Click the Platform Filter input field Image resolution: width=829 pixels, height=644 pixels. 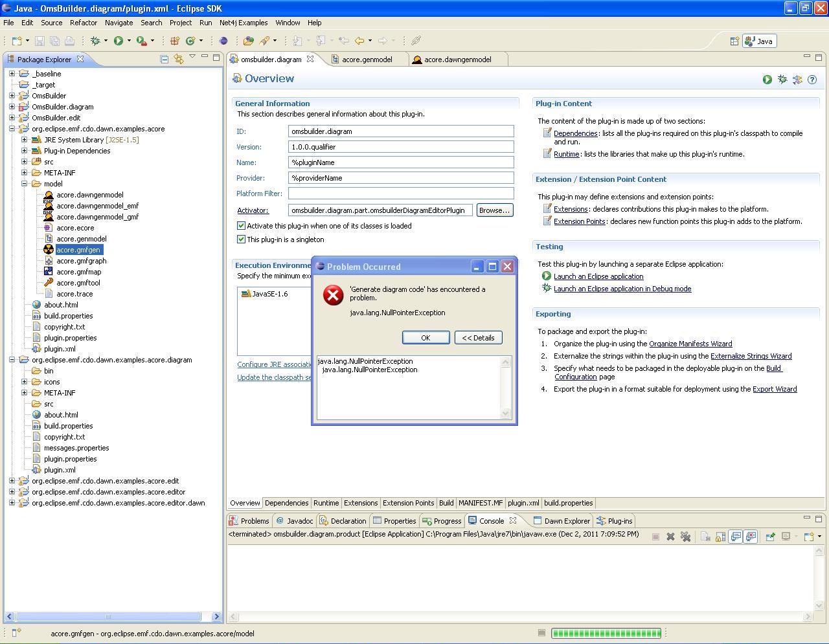(400, 194)
